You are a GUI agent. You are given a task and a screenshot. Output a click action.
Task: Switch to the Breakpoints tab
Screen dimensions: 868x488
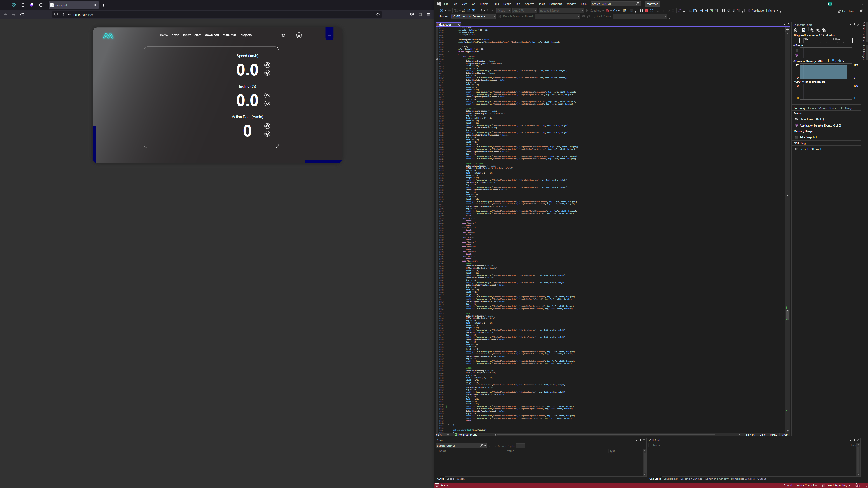click(670, 479)
